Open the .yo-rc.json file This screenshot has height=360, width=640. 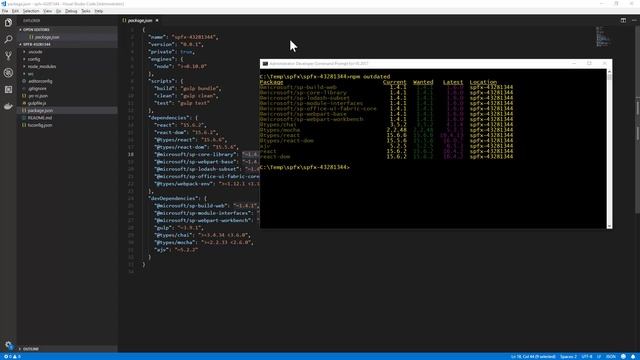click(x=38, y=96)
